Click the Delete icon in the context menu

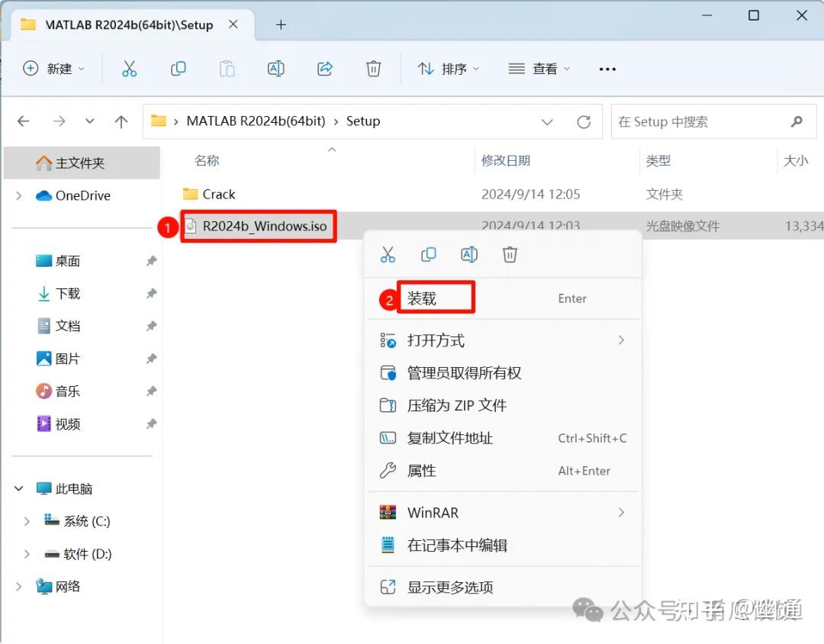tap(510, 254)
